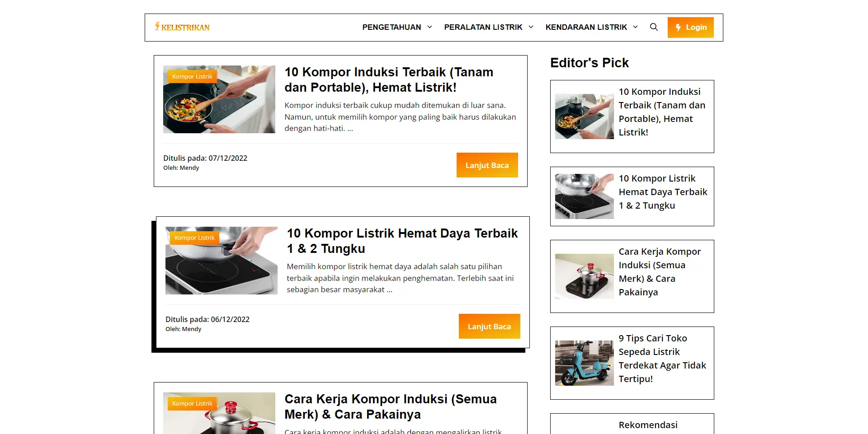Expand the Pengetahuan menu chevron
This screenshot has width=868, height=434.
point(429,27)
